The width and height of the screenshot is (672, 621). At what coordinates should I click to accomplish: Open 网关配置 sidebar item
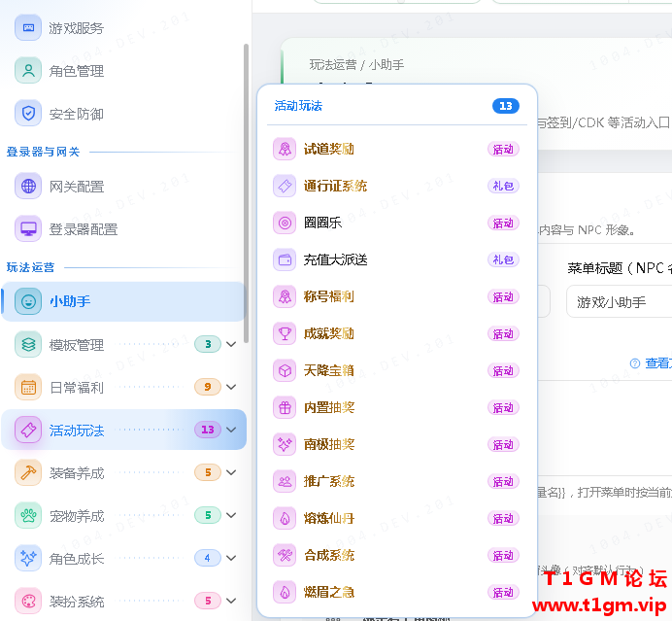point(124,187)
